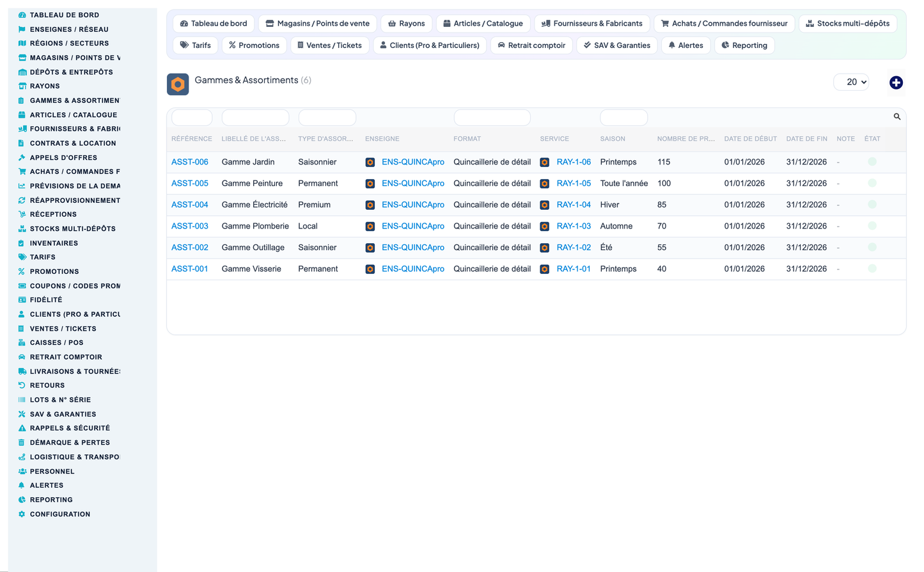
Task: Open the Achats / Commandes fournisseur tab
Action: point(724,24)
